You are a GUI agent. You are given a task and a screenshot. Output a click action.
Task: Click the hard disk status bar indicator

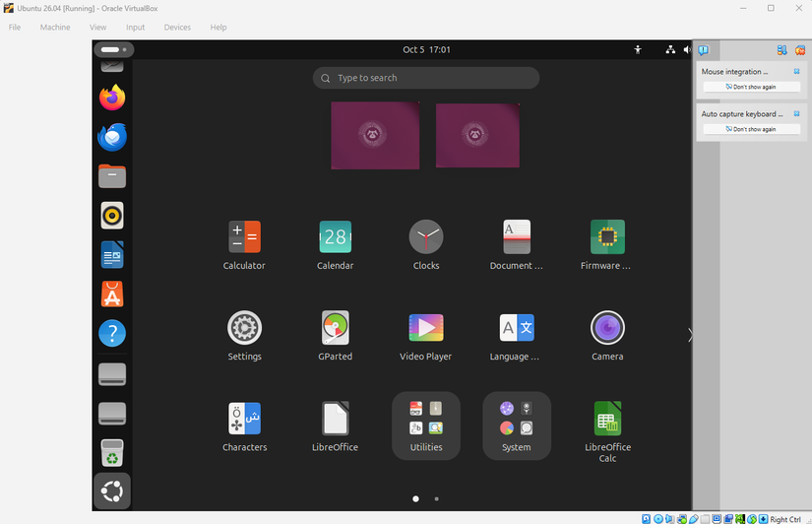[647, 519]
